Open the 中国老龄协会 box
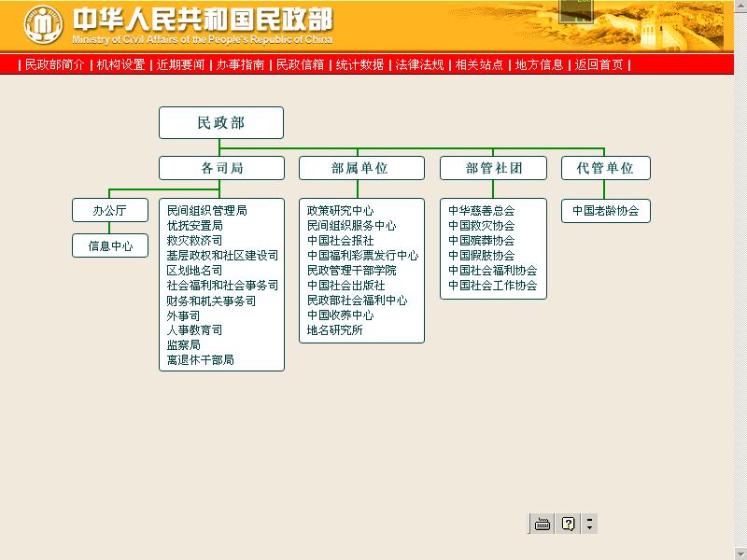747x560 pixels. pyautogui.click(x=605, y=211)
